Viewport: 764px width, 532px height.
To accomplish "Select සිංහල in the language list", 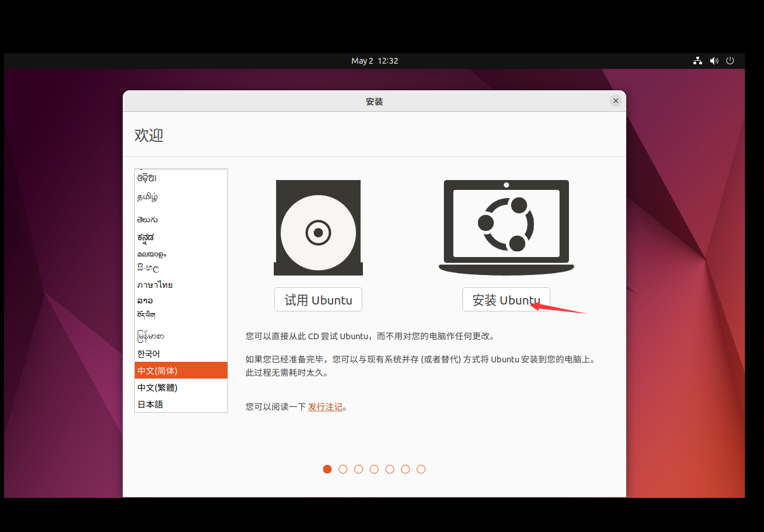I will tap(181, 268).
